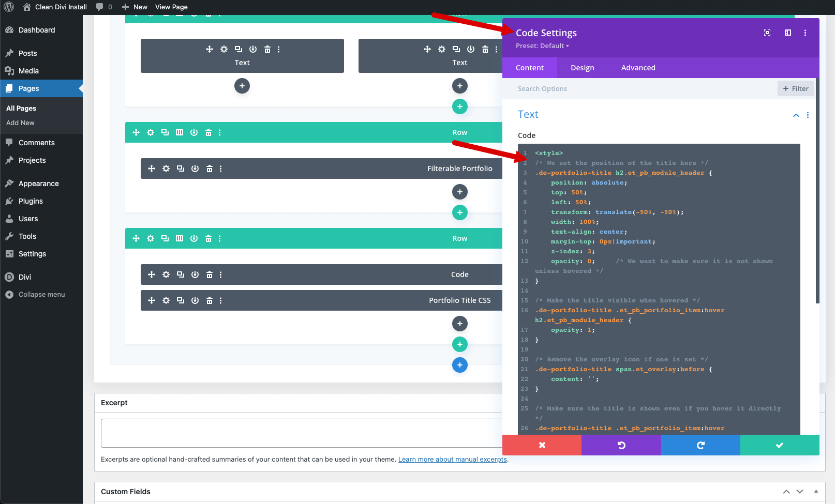Add new row below Filterable Portfolio row
835x504 pixels.
pyautogui.click(x=460, y=212)
